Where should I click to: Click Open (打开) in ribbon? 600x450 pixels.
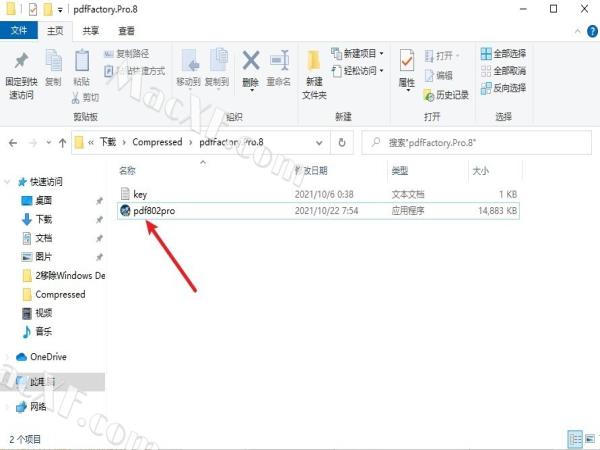[442, 56]
